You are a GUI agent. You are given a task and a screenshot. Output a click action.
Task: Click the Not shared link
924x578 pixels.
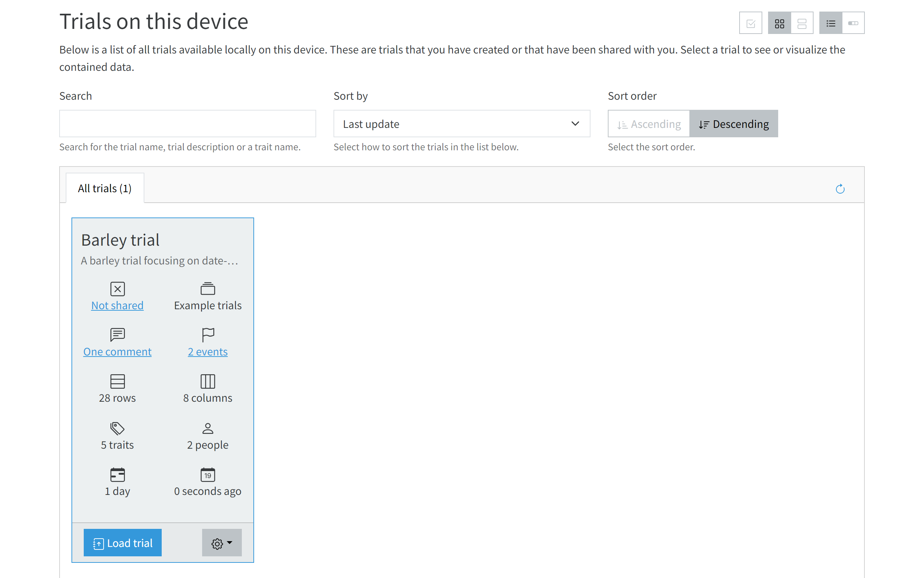tap(117, 306)
